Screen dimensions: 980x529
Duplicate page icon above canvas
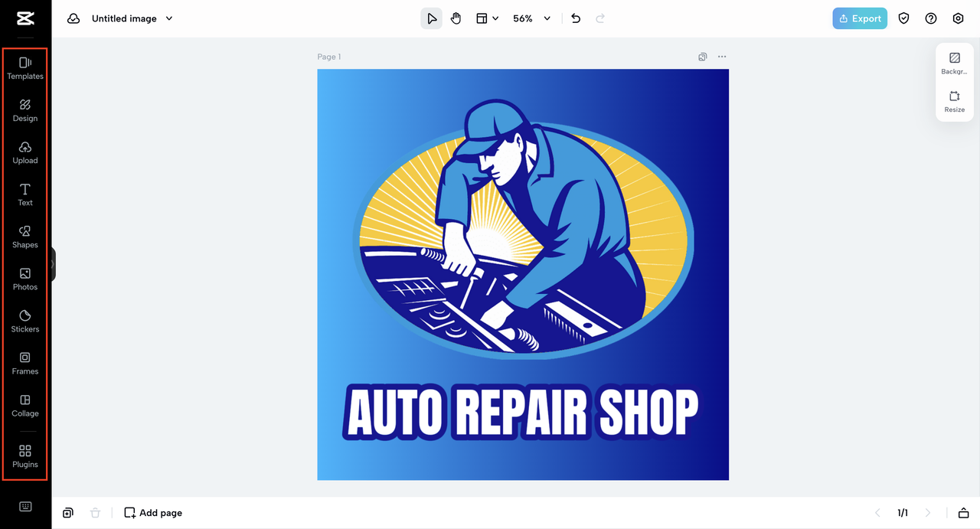703,57
